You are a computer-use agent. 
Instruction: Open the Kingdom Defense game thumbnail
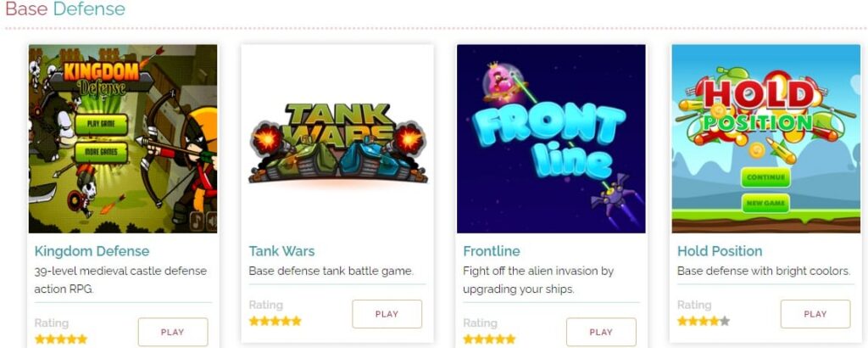pyautogui.click(x=123, y=138)
